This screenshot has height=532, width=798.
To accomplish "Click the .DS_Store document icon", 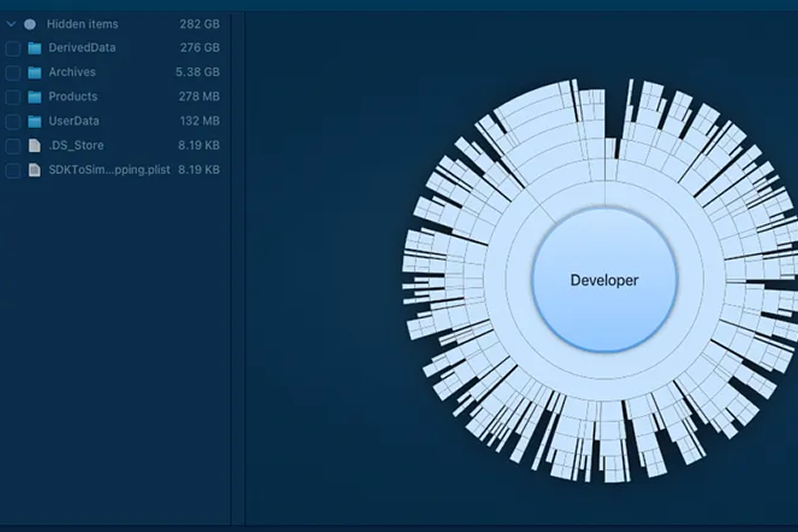I will point(35,146).
